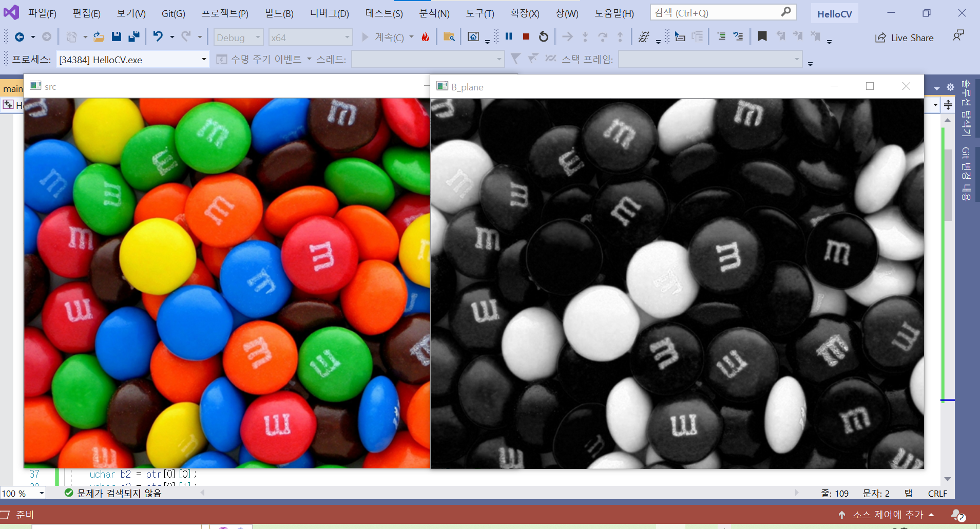Click the Pause (Break All) debug icon

pyautogui.click(x=509, y=36)
